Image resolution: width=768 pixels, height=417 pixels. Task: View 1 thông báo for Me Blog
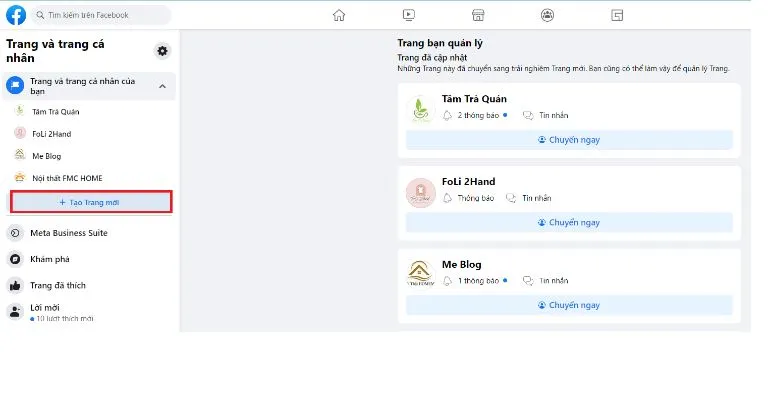[x=478, y=281]
